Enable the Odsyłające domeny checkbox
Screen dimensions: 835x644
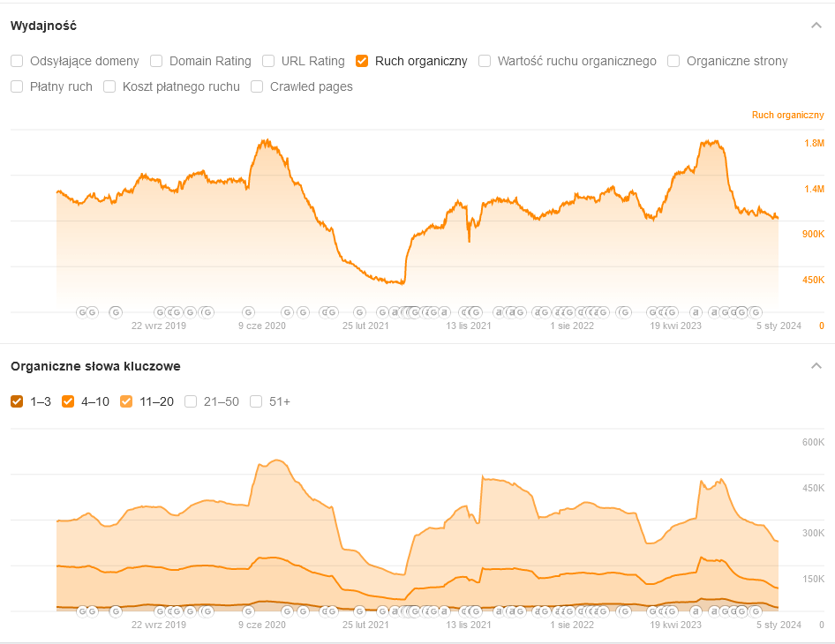coord(17,61)
